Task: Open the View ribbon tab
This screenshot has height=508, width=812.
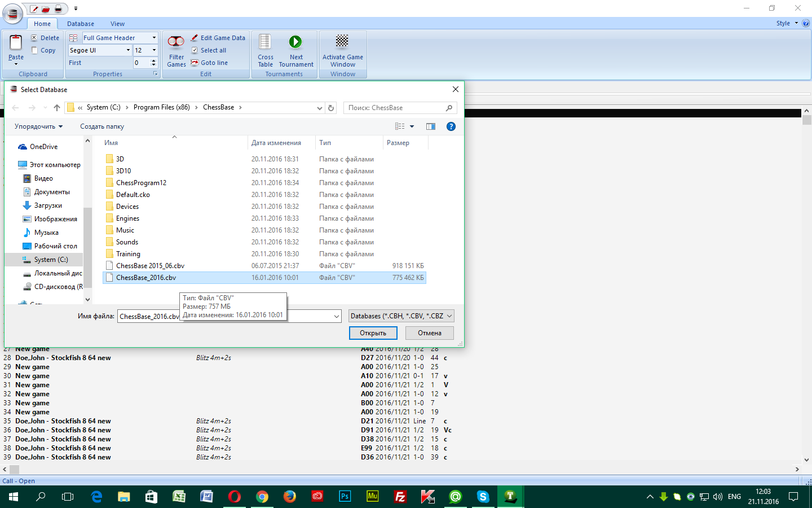Action: (x=117, y=24)
